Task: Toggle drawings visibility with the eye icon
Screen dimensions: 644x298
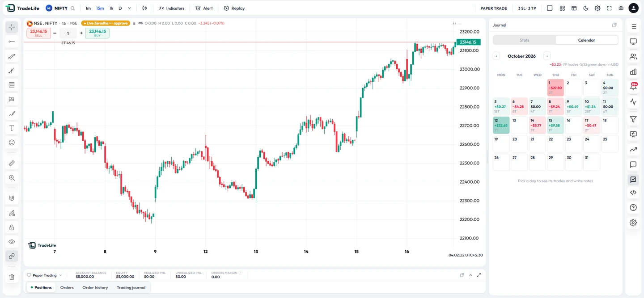Action: 12,242
